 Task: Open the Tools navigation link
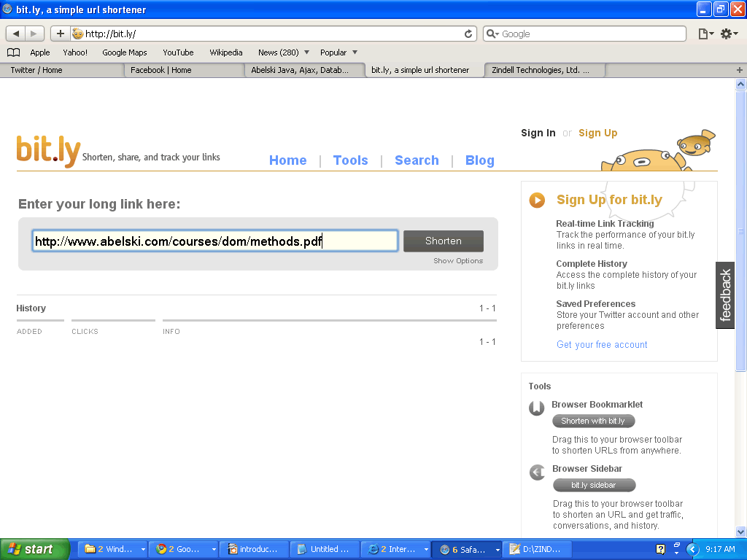(351, 160)
